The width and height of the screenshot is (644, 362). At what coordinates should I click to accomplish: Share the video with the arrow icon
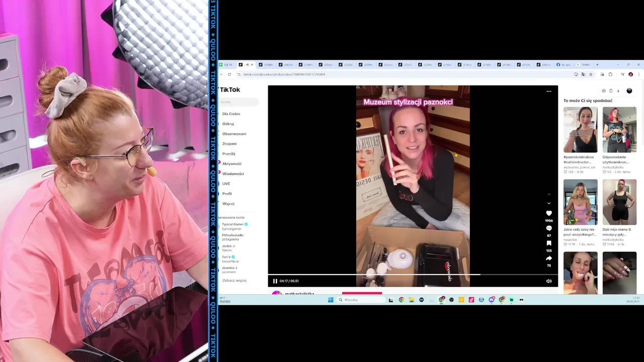[x=549, y=258]
